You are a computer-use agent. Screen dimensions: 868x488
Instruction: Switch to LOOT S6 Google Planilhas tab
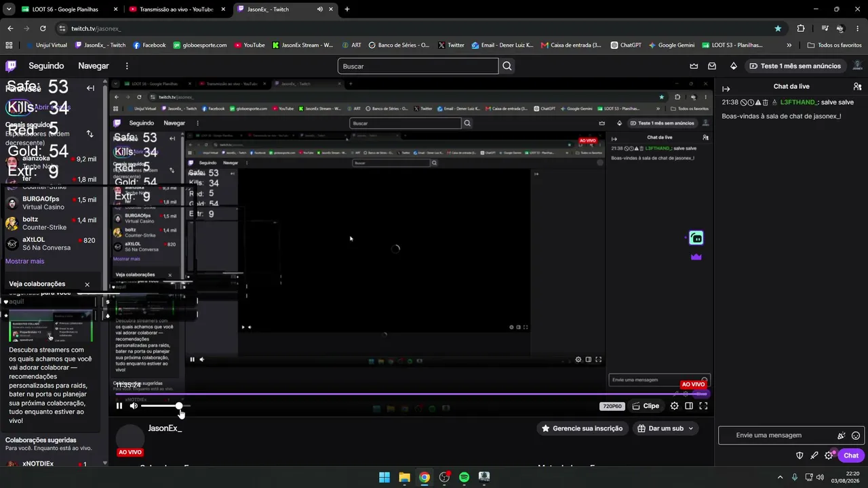click(x=70, y=9)
